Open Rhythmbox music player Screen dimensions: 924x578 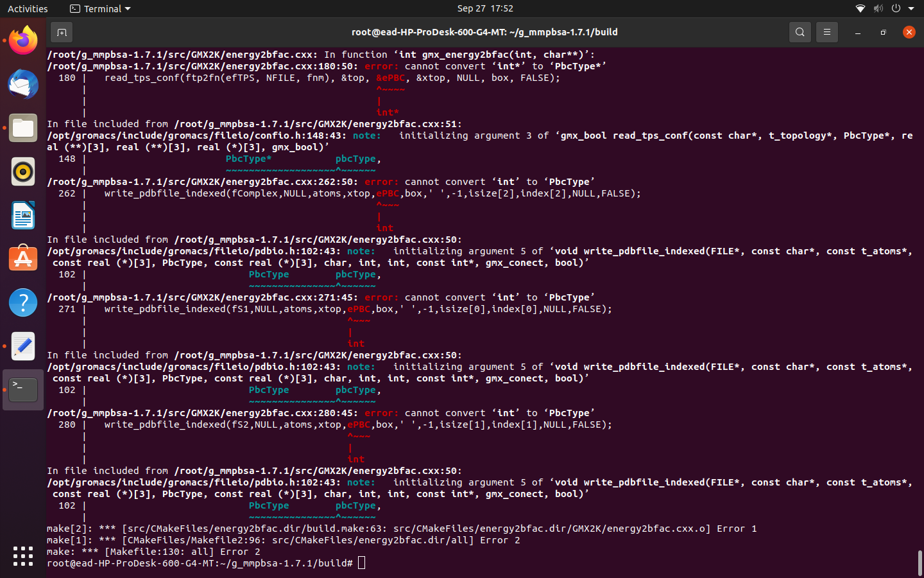coord(23,171)
